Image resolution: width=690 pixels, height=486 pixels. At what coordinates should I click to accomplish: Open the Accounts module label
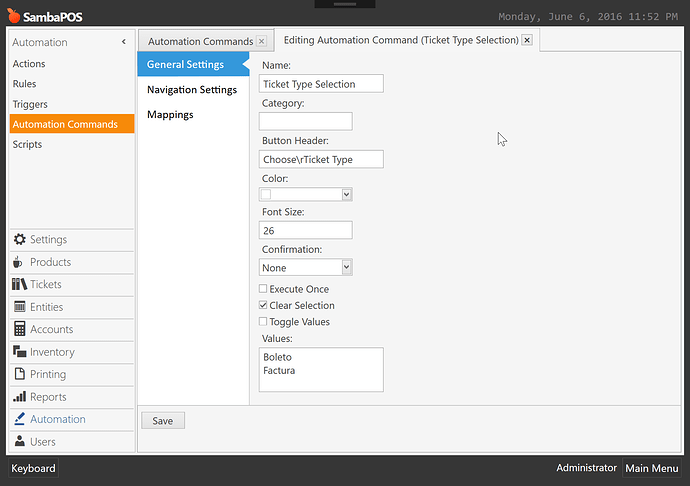tap(51, 329)
